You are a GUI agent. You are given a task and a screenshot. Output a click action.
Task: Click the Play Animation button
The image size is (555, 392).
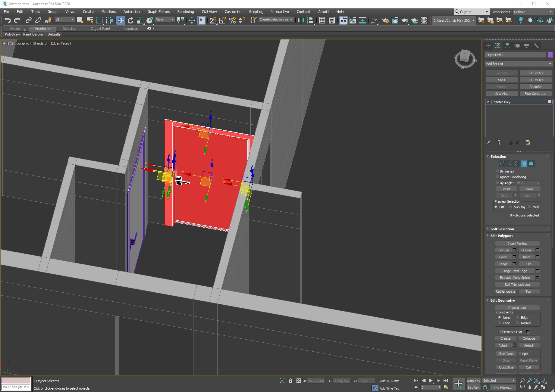[431, 381]
